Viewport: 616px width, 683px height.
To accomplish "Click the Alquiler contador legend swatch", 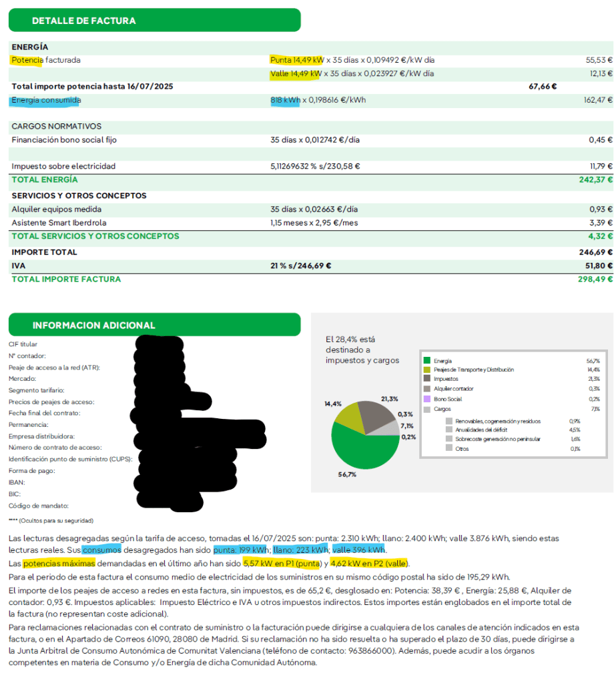I will 427,389.
